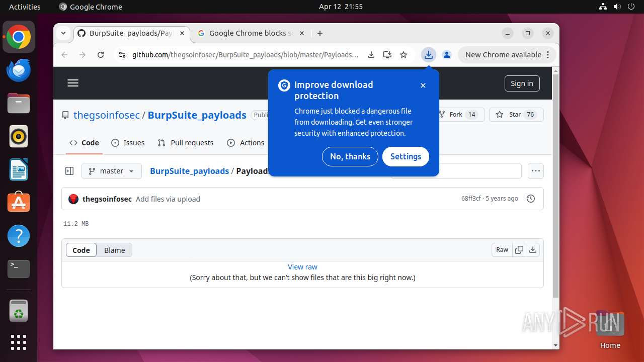Open the thegsoinfosec commit author link

click(x=107, y=199)
